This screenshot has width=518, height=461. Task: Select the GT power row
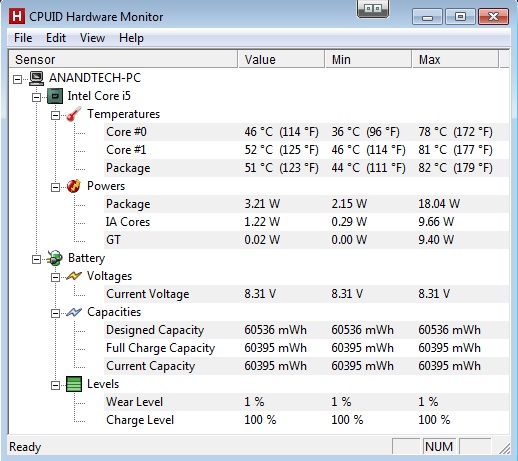306,240
